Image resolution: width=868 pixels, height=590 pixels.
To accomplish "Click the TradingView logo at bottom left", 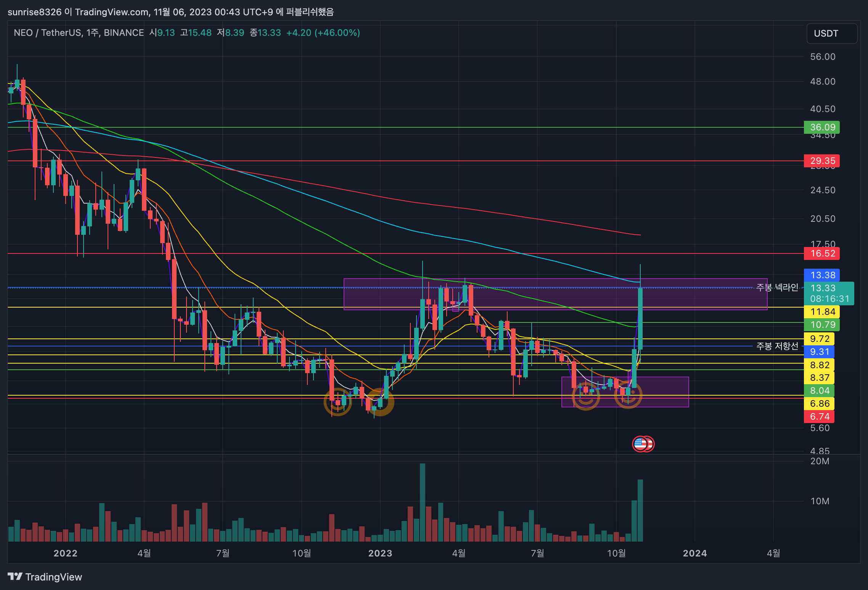I will coord(45,577).
